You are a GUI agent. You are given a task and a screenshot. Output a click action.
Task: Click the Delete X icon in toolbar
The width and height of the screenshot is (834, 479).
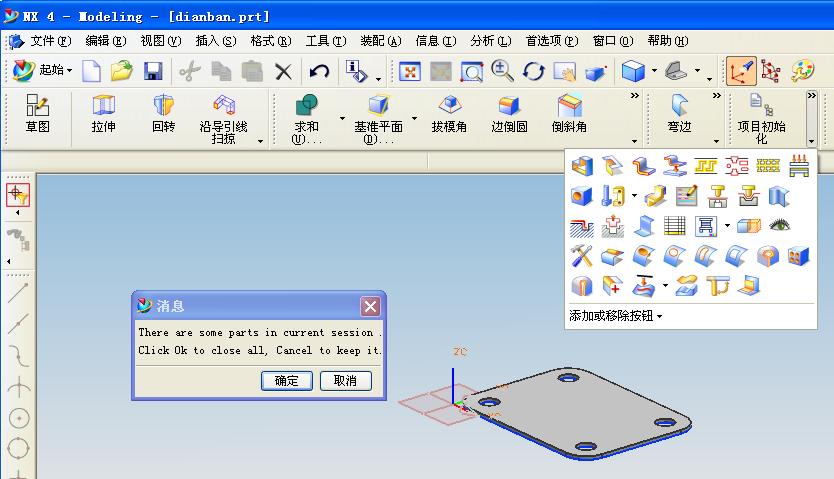[283, 71]
